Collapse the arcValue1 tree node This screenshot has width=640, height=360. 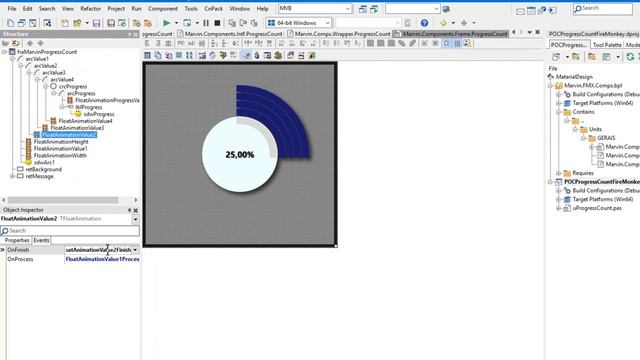click(x=13, y=59)
